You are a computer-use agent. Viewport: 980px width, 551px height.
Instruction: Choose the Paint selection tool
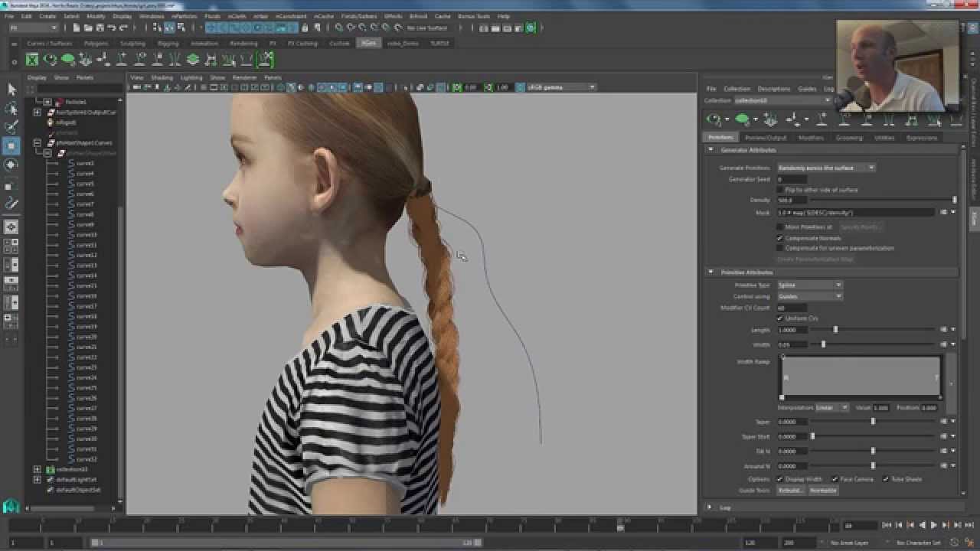click(11, 127)
